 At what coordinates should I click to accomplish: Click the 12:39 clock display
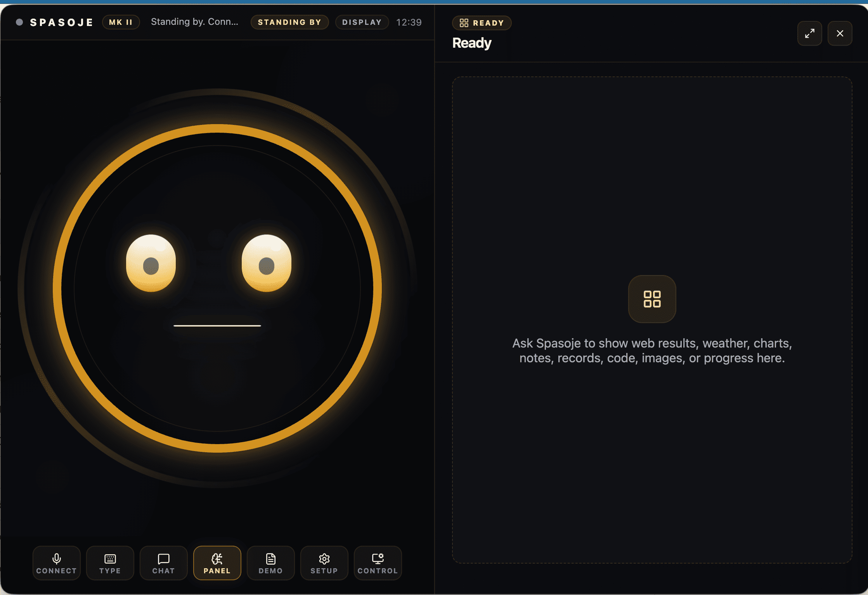409,22
